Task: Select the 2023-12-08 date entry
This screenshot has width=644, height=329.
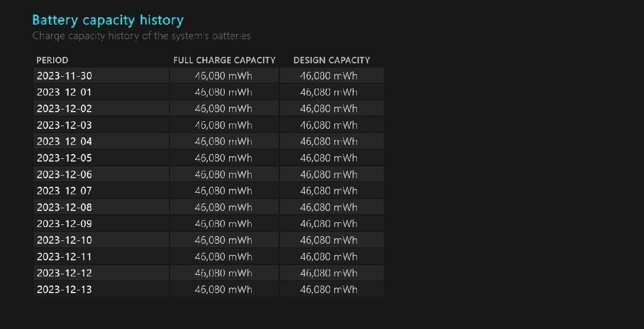Action: (x=64, y=207)
